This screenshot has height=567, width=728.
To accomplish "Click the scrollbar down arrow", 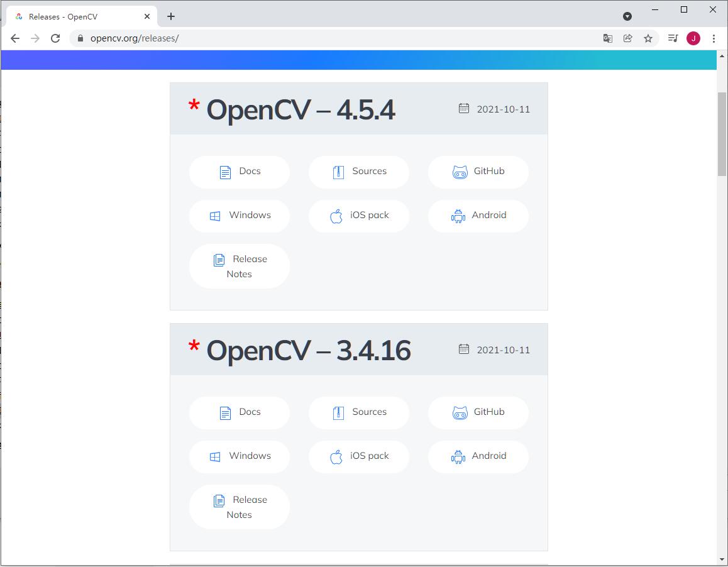I will (722, 559).
